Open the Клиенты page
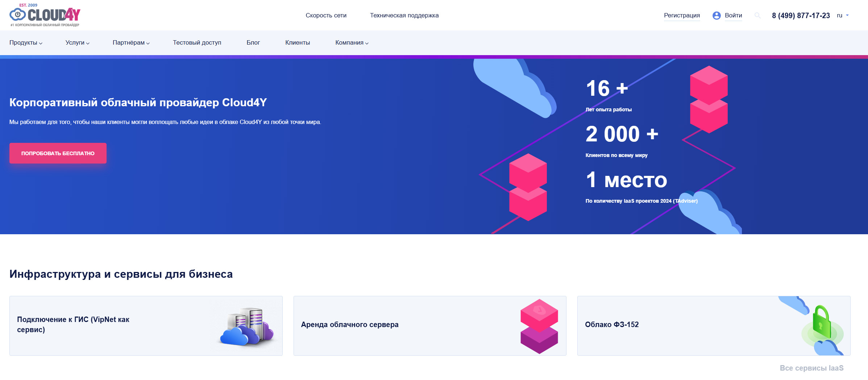Image resolution: width=868 pixels, height=380 pixels. point(297,42)
